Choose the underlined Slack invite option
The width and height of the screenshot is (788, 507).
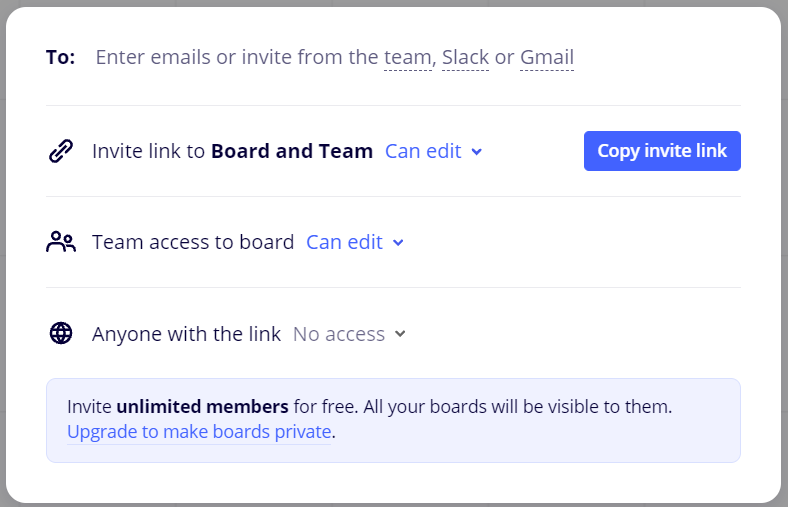pos(465,57)
